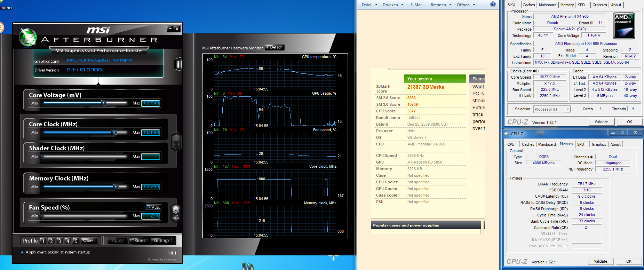Open About tab in lower CPU-Z window
The image size is (644, 270).
point(615,144)
